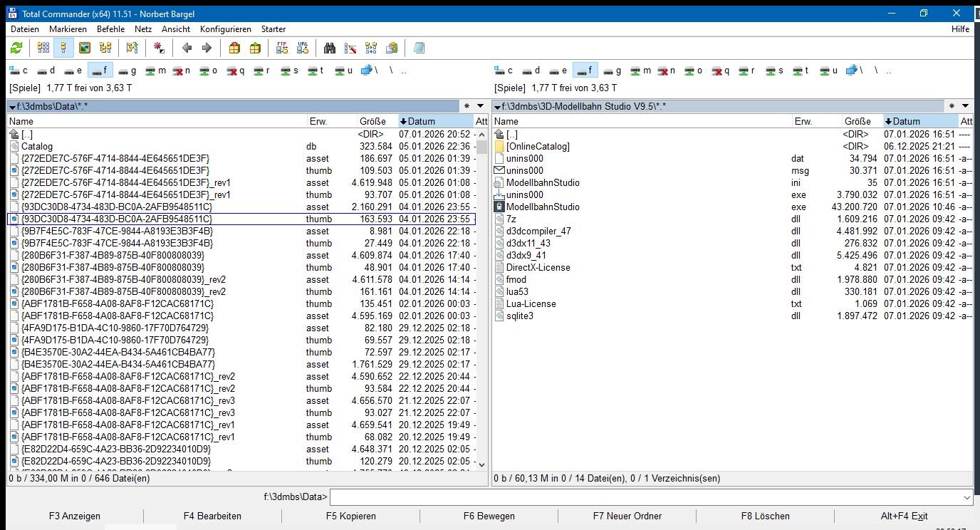Open the binoculars search files tool
Viewport: 980px width, 530px height.
coord(330,48)
